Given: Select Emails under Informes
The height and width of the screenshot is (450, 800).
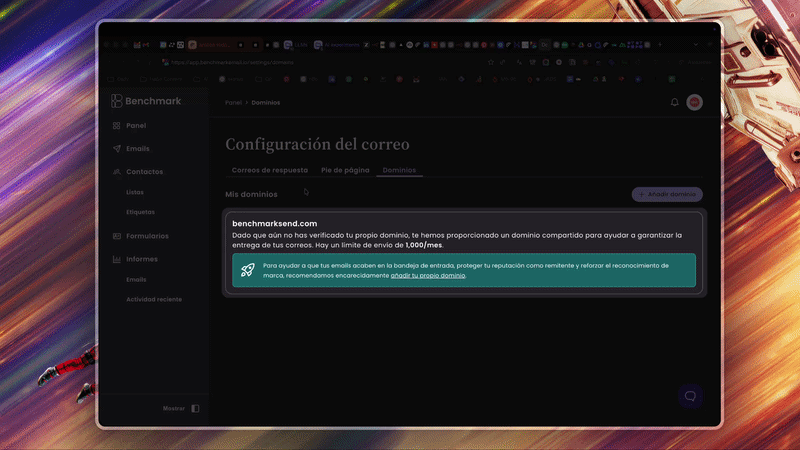Looking at the screenshot, I should click(x=136, y=280).
